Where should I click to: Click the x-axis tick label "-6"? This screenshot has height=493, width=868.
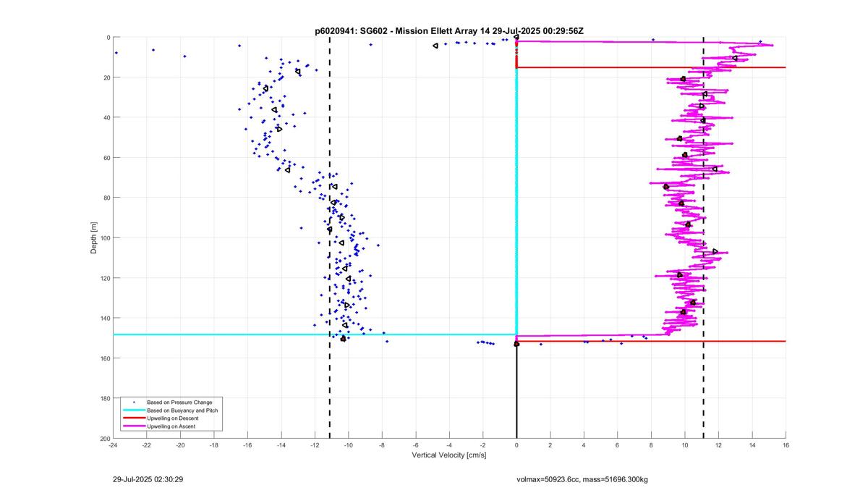point(416,445)
